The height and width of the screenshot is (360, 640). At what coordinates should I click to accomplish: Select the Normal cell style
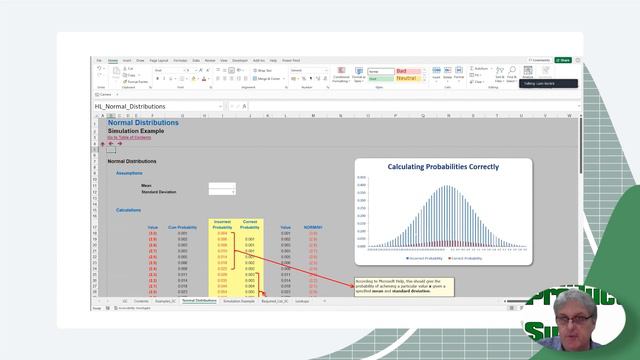click(x=381, y=71)
